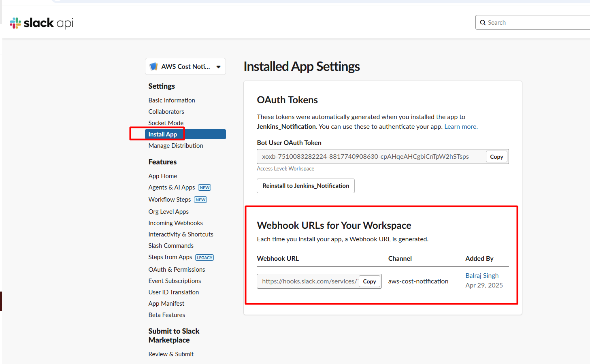Viewport: 590px width, 364px height.
Task: Go to Socket Mode settings
Action: (166, 123)
